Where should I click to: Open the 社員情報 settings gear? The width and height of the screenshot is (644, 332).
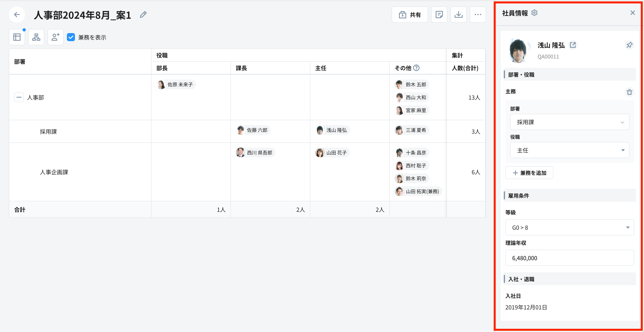coord(534,13)
